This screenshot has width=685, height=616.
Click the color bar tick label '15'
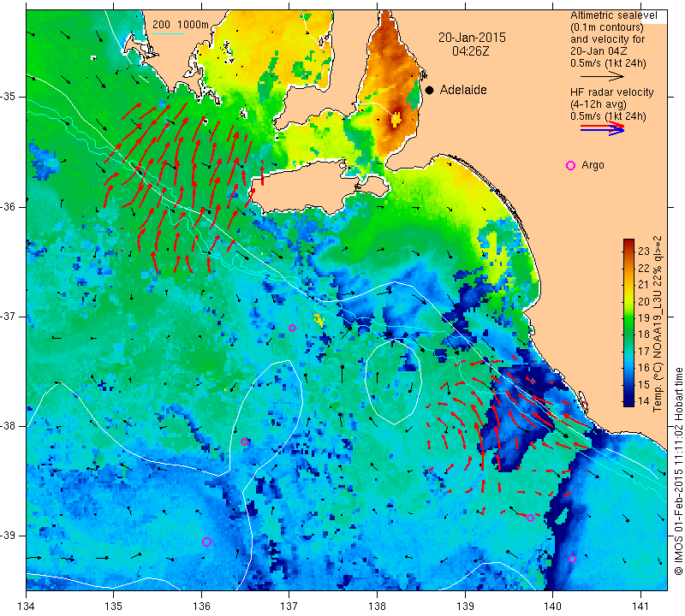[x=644, y=384]
